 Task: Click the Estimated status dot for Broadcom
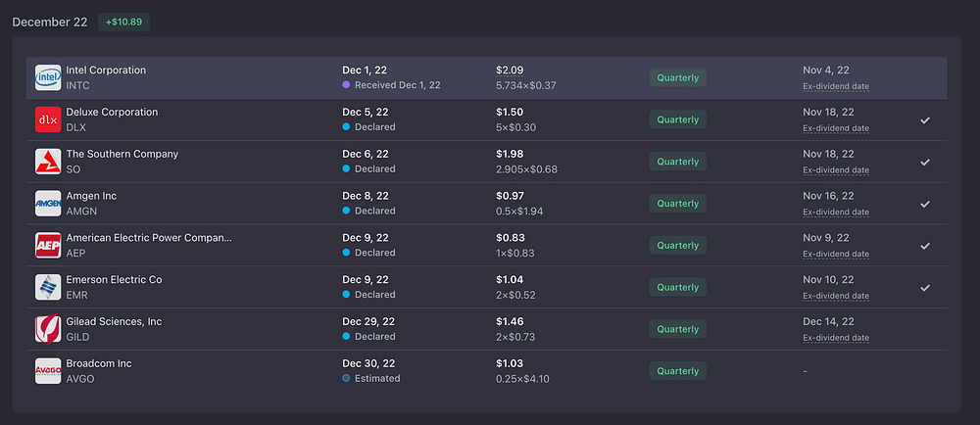point(346,378)
